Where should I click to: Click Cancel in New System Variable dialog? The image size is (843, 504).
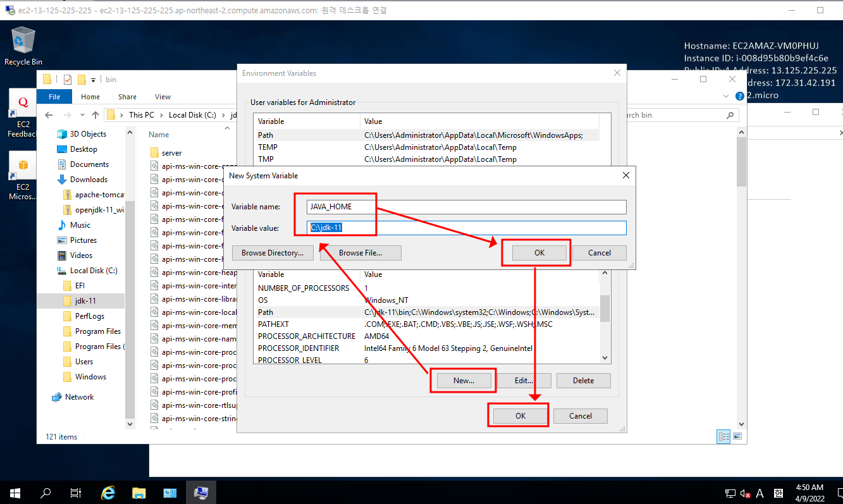point(600,252)
